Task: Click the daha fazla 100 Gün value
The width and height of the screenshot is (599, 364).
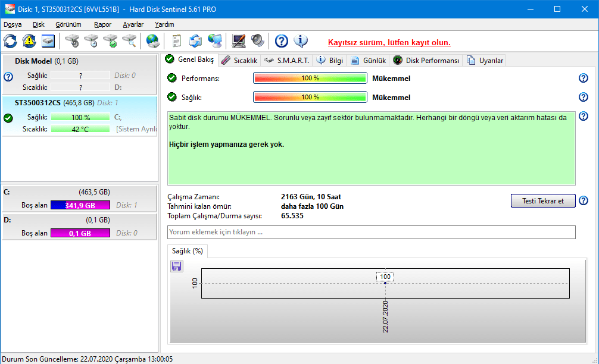Action: (312, 206)
